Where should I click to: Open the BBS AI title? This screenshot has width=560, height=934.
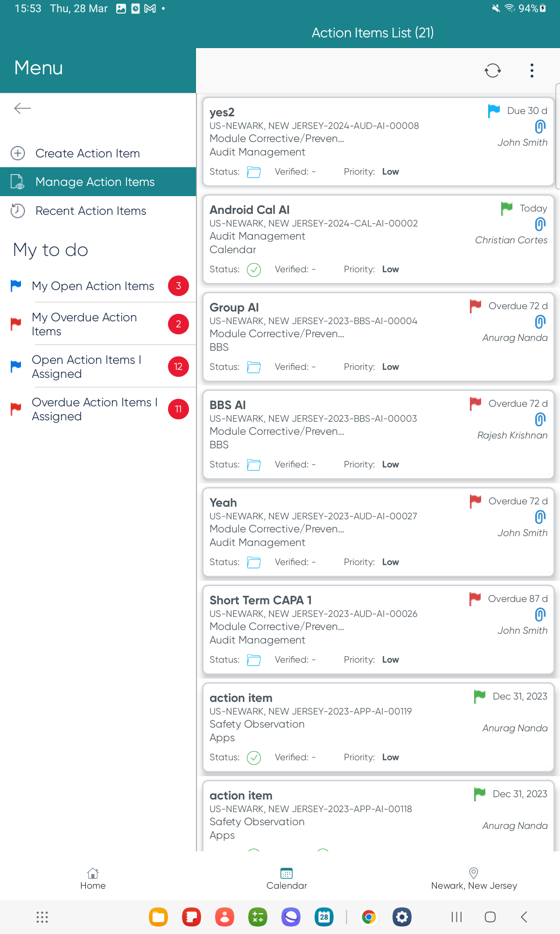click(x=228, y=405)
